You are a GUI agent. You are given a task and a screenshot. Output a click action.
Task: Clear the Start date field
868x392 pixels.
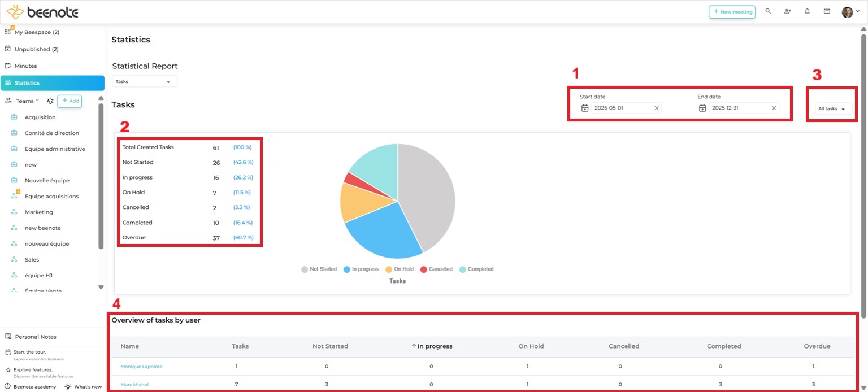pyautogui.click(x=656, y=108)
